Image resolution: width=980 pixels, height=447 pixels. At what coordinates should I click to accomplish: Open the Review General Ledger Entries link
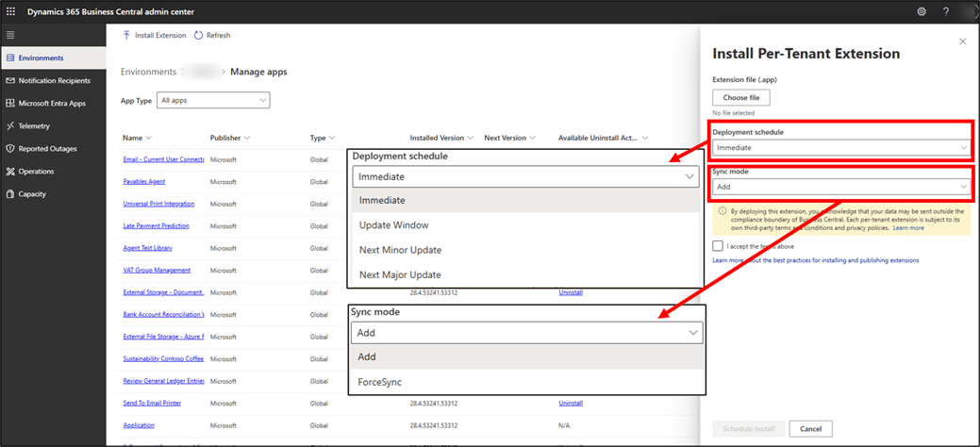[164, 381]
